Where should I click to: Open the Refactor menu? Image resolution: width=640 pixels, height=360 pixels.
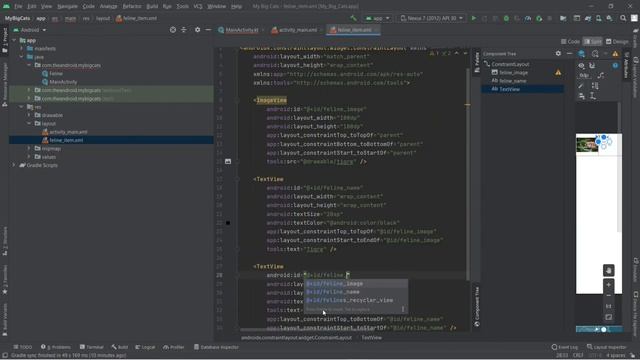[x=132, y=7]
